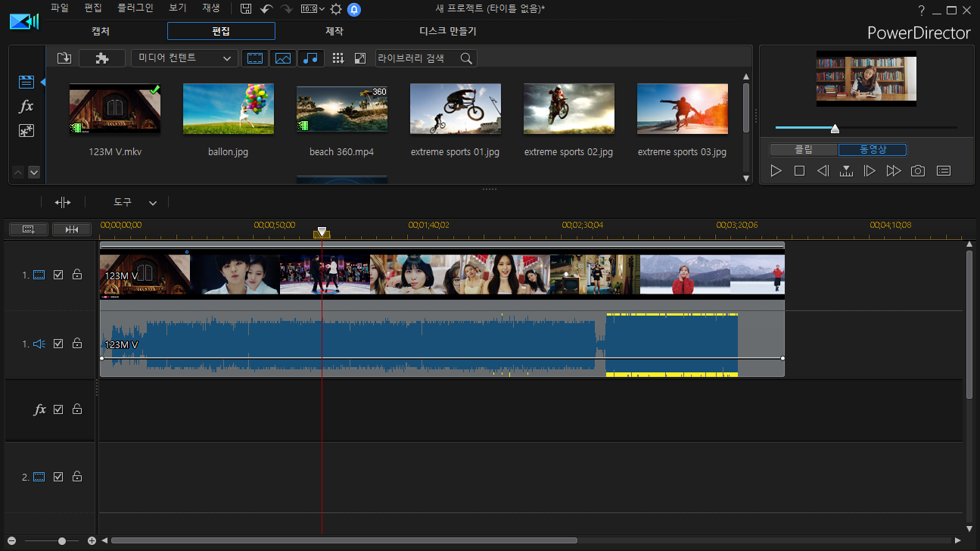980x551 pixels.
Task: Click the timeline zoom slider handle
Action: (x=62, y=541)
